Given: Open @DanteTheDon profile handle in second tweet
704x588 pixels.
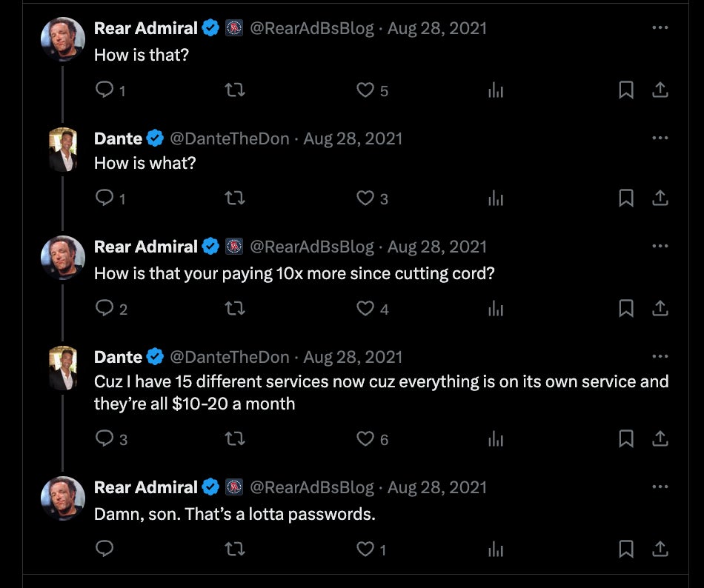Looking at the screenshot, I should (230, 138).
